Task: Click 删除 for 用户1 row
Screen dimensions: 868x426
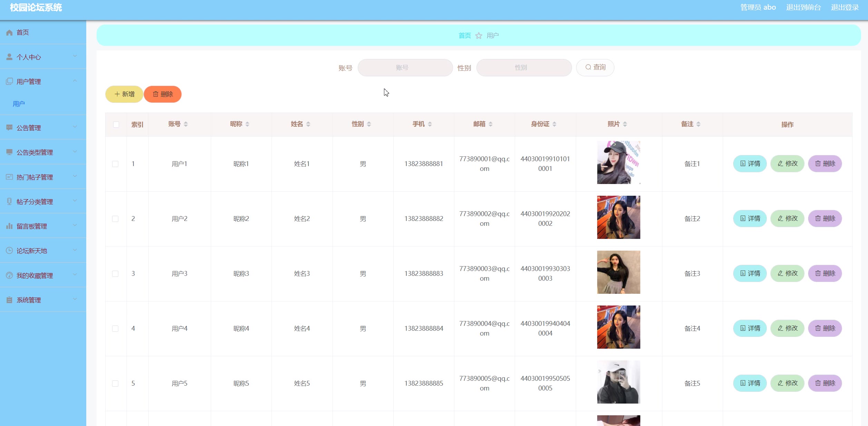Action: tap(825, 164)
